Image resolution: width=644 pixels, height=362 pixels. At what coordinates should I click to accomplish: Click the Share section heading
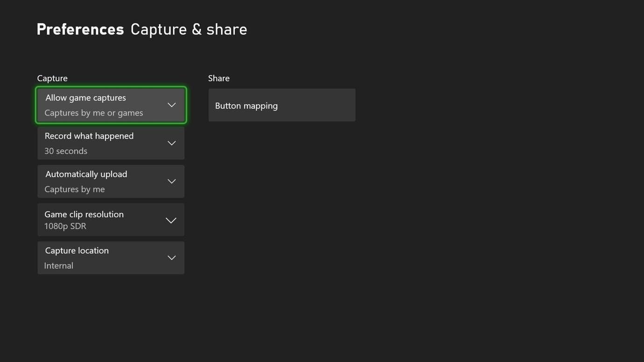click(218, 78)
